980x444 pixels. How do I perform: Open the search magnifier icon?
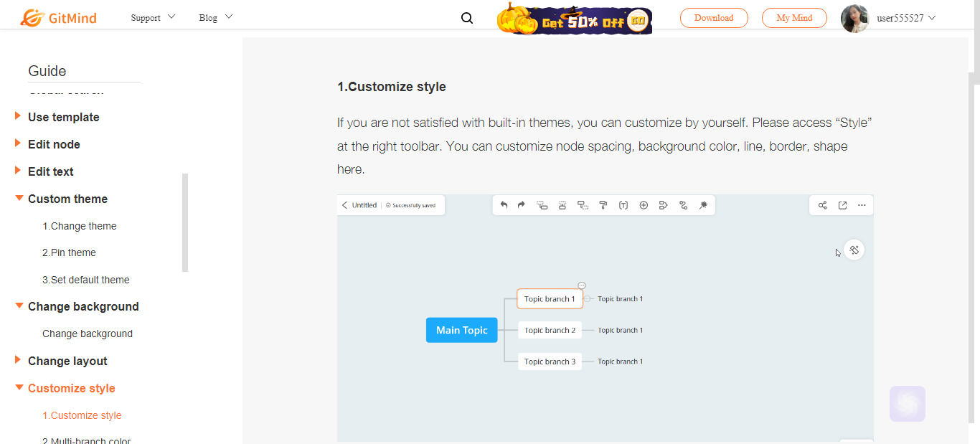[x=467, y=19]
